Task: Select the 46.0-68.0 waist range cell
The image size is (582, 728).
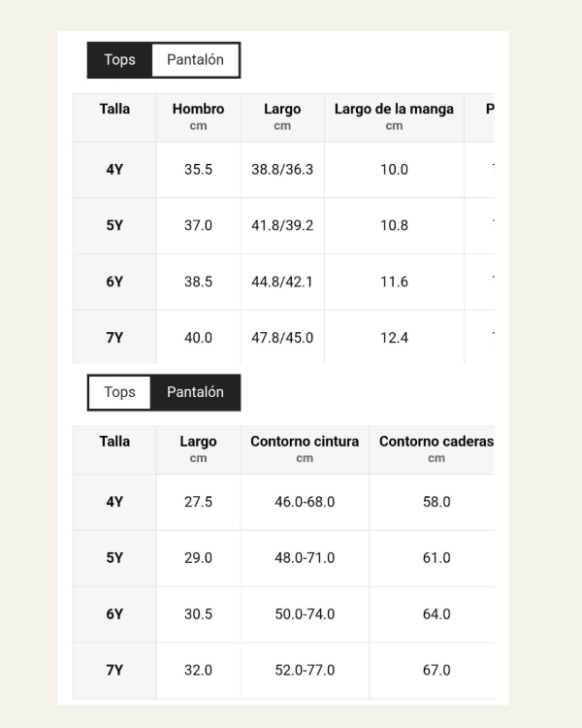Action: pos(305,503)
